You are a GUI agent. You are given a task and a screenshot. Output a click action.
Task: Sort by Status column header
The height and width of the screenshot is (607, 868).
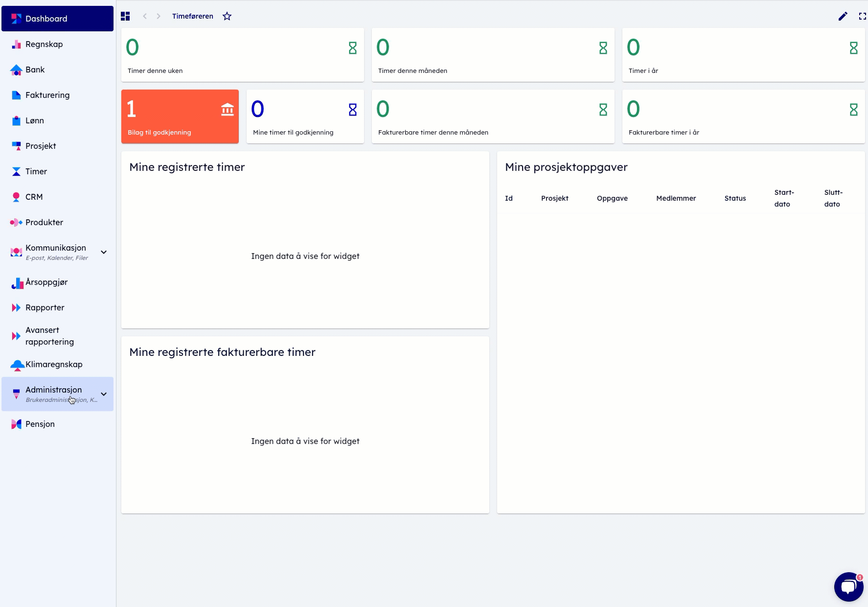[x=735, y=198]
